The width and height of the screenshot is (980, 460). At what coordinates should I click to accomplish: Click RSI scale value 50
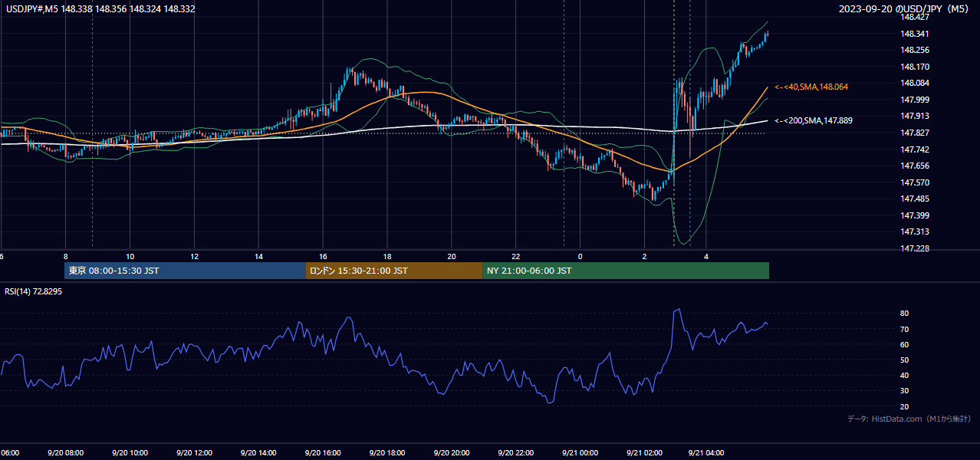coord(905,360)
